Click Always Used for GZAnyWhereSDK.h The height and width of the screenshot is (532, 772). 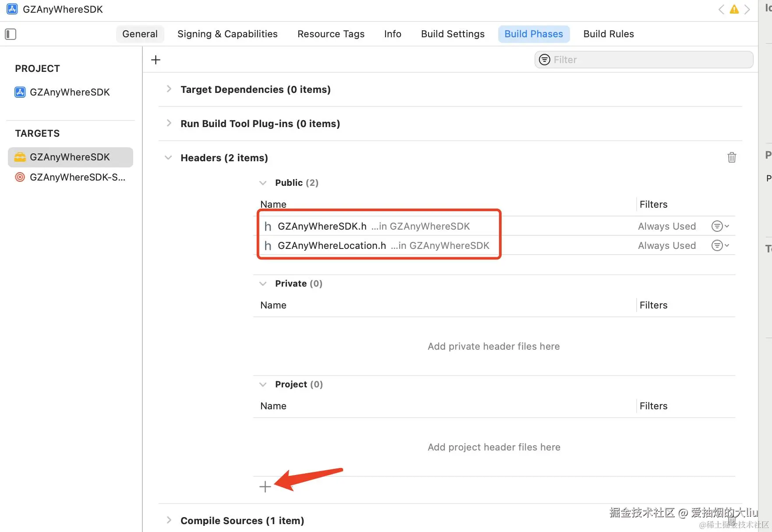click(x=667, y=226)
